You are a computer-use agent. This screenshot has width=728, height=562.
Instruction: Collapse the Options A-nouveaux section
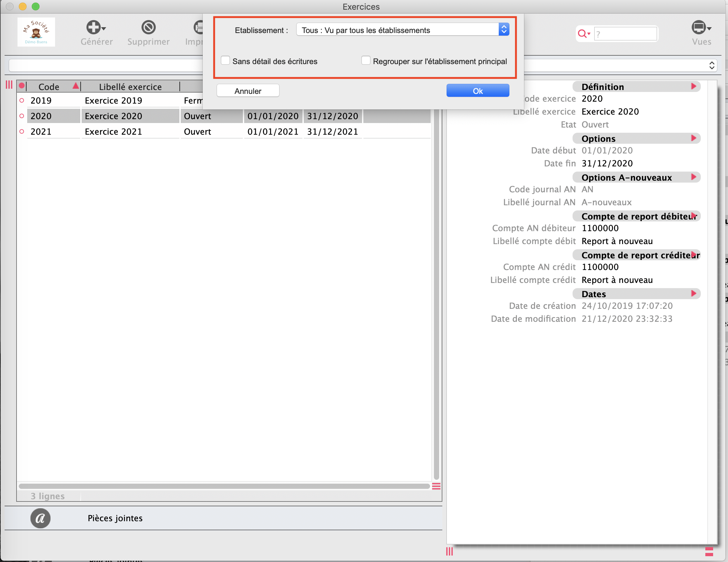[x=694, y=177]
